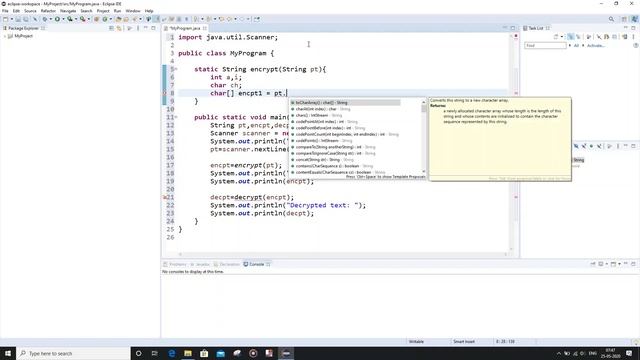
Task: Select the MyProgram.java editor tab
Action: coord(185,28)
